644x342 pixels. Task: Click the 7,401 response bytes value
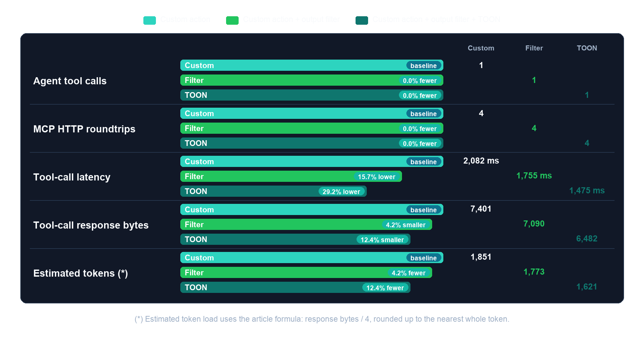[481, 209]
